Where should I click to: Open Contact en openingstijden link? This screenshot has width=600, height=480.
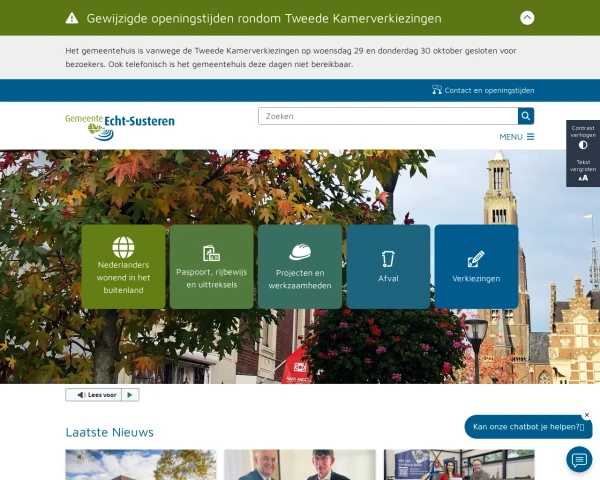pos(489,90)
